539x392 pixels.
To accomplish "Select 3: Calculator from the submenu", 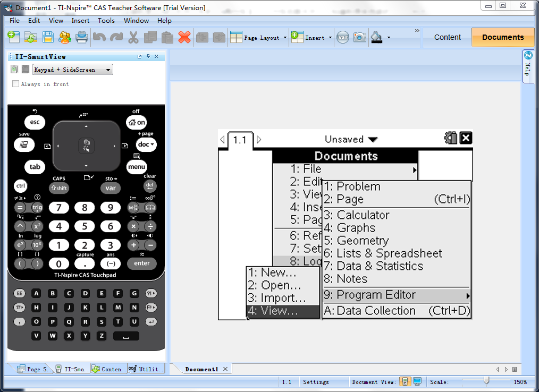I will click(397, 215).
